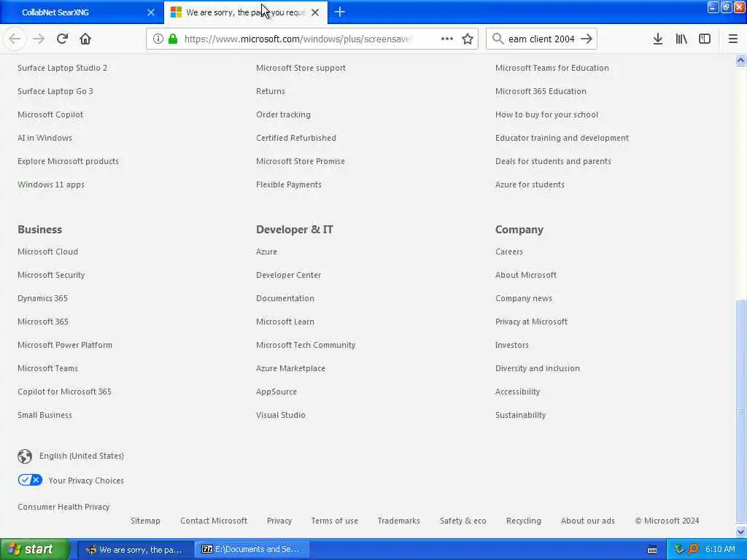The width and height of the screenshot is (747, 560).
Task: Open the Sitemap footer link
Action: (145, 521)
